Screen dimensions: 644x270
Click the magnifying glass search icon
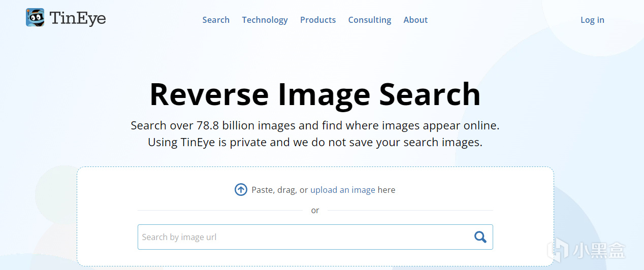[480, 237]
